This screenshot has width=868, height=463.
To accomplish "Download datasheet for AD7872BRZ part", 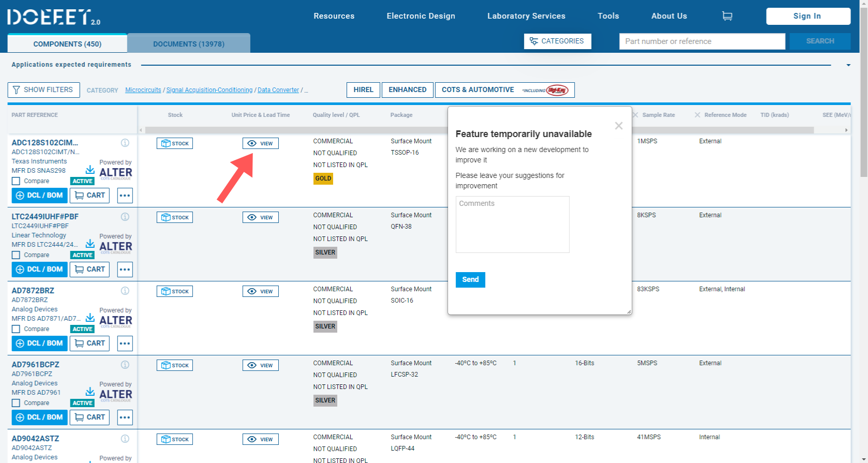I will tap(90, 318).
